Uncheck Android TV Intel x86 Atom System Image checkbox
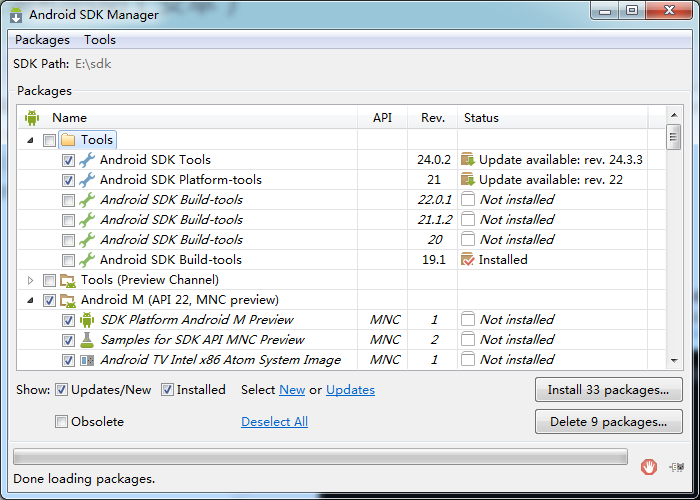 tap(68, 360)
